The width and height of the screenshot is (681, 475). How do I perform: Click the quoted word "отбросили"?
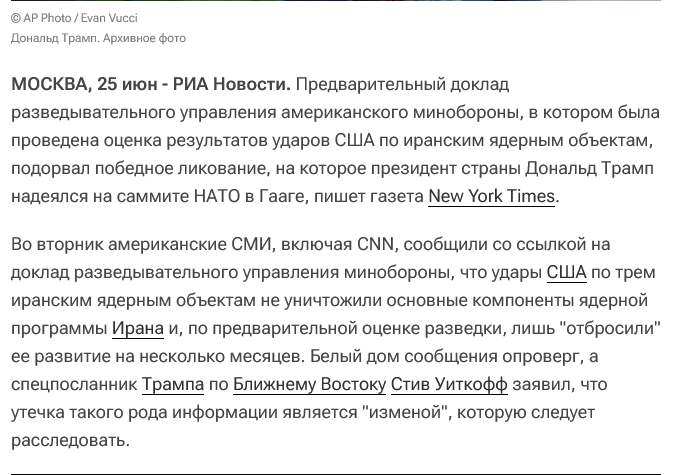pyautogui.click(x=611, y=328)
